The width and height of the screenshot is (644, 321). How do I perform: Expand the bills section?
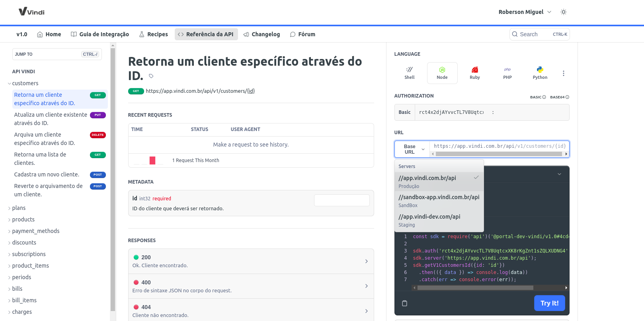tap(10, 289)
